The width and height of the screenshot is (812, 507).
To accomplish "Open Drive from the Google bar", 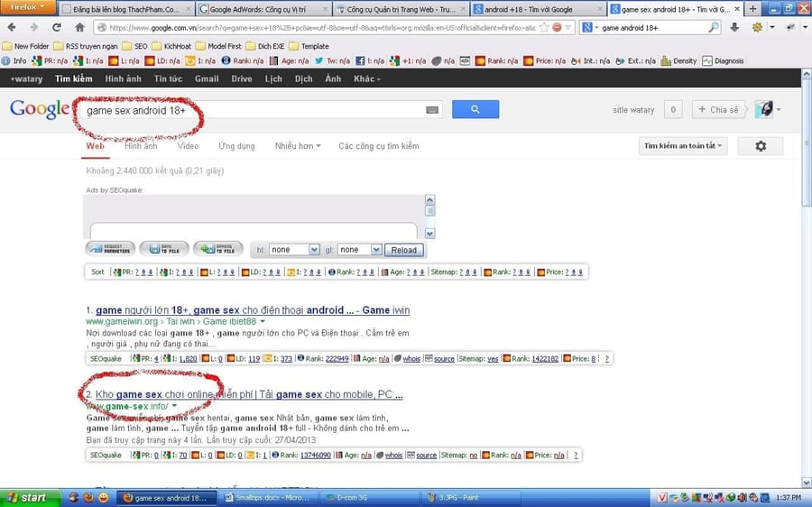I will [x=241, y=78].
